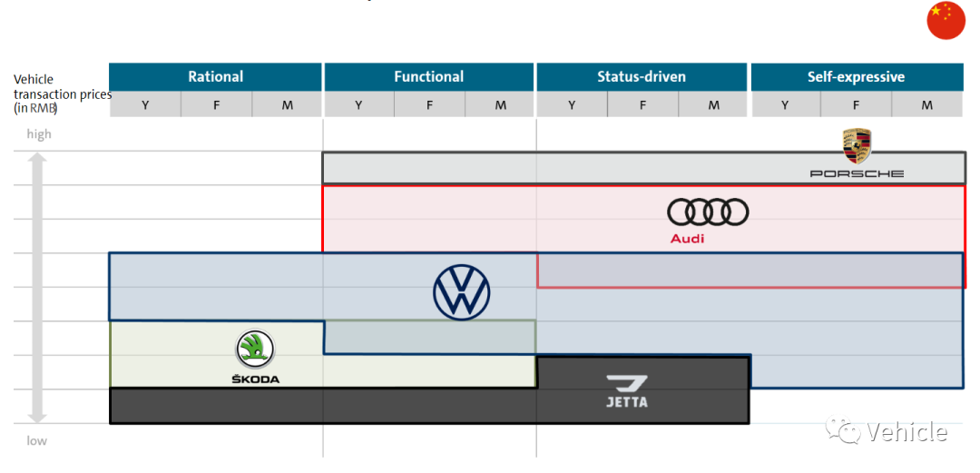Select the Self-expressive segment header
Screen dimensions: 980x473
(x=857, y=77)
